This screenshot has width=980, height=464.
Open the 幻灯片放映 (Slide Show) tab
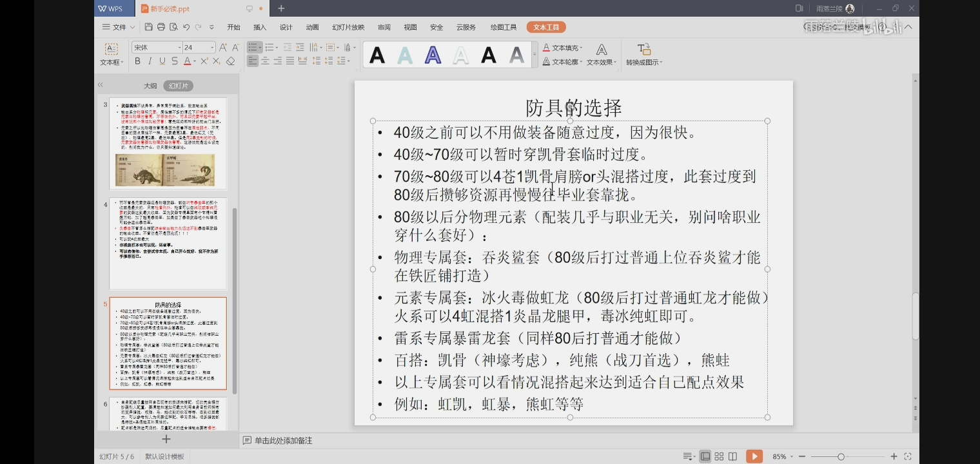[x=348, y=27]
